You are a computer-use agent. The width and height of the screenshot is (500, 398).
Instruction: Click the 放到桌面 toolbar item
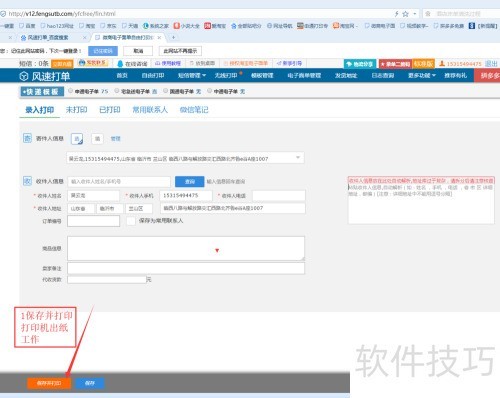pyautogui.click(x=202, y=63)
